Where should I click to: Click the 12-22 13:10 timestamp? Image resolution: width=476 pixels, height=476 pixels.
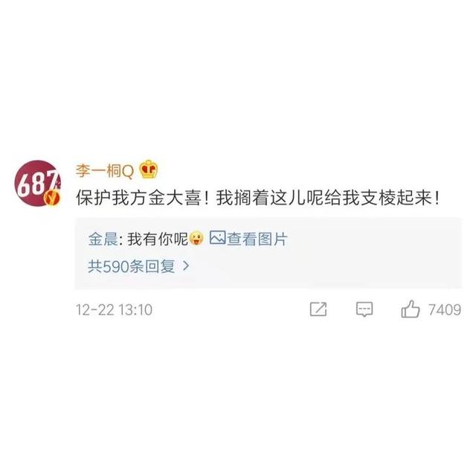(114, 310)
